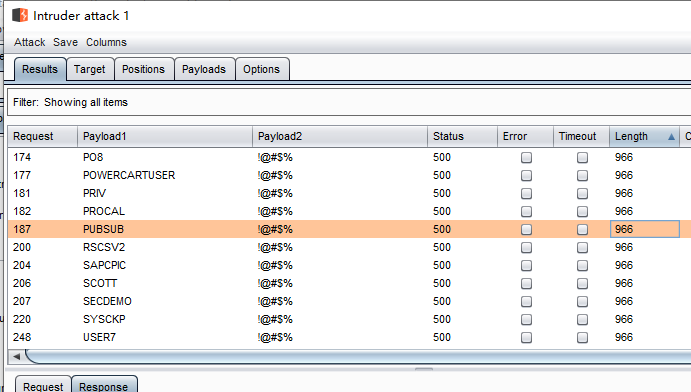Switch to the Positions tab
The image size is (691, 392).
tap(144, 69)
